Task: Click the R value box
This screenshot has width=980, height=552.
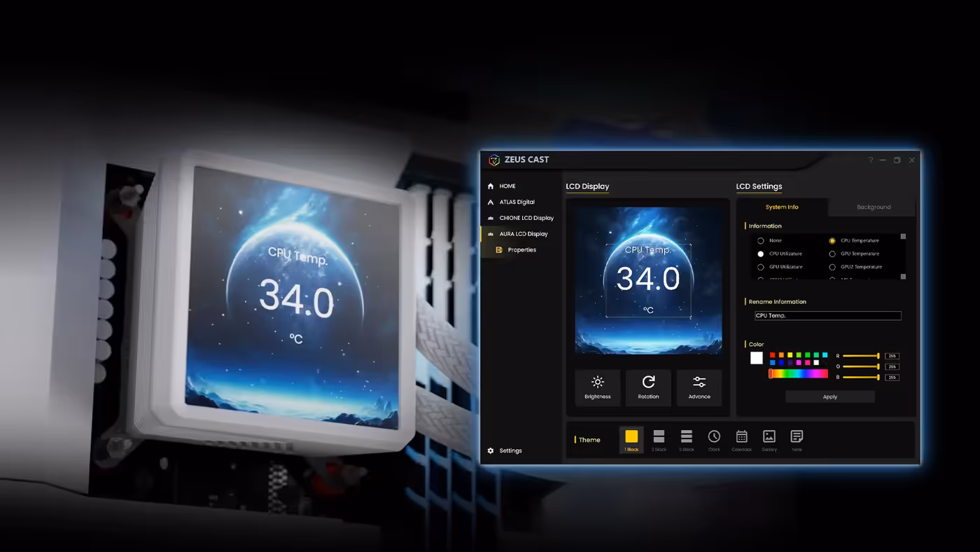Action: [892, 356]
